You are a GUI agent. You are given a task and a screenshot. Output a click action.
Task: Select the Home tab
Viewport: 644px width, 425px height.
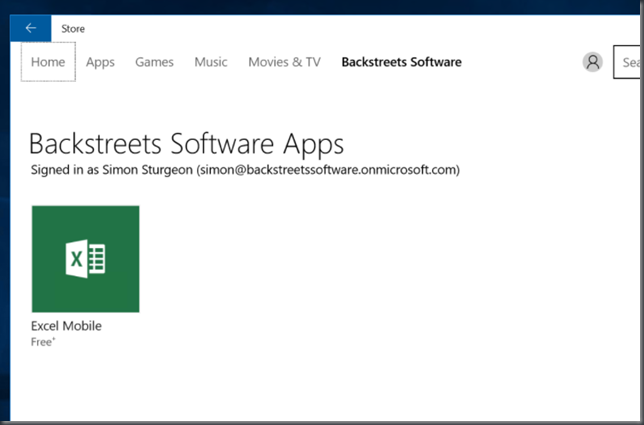pyautogui.click(x=48, y=62)
